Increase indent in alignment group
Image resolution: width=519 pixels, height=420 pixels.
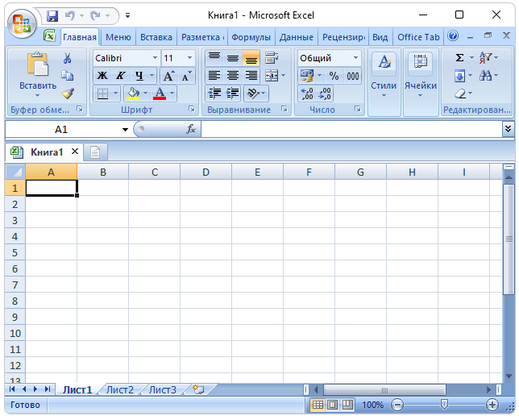[233, 94]
